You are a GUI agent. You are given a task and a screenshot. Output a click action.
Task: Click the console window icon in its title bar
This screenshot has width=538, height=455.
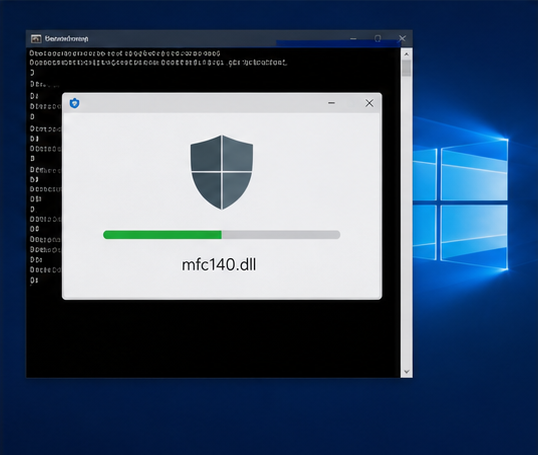coord(36,39)
